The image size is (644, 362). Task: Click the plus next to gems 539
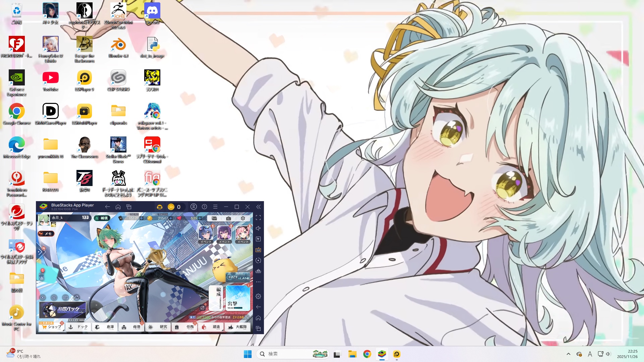[200, 218]
